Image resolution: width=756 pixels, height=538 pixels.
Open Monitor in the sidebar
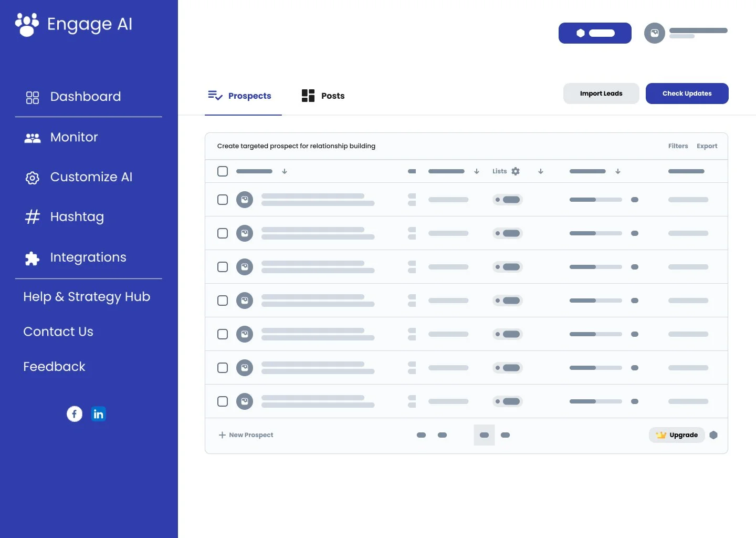(x=74, y=137)
